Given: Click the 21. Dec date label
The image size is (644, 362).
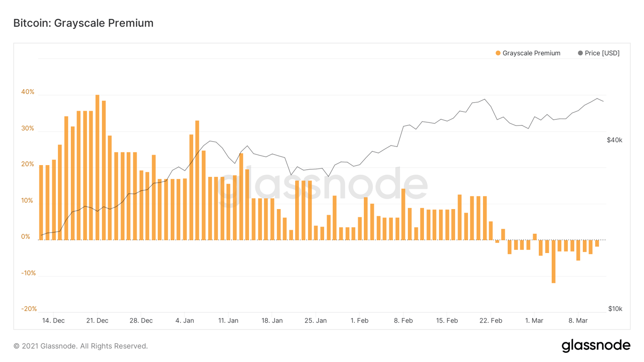Looking at the screenshot, I should coord(97,321).
